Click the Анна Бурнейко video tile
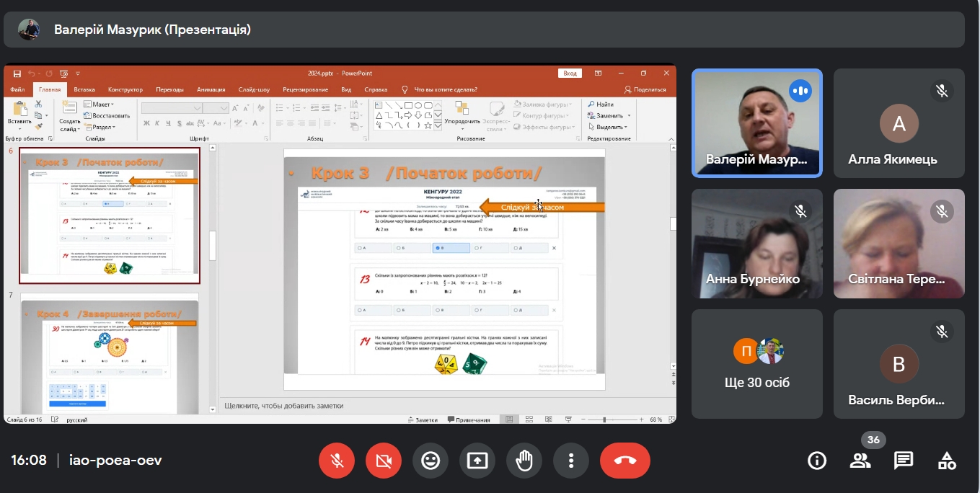The width and height of the screenshot is (980, 493). (756, 244)
